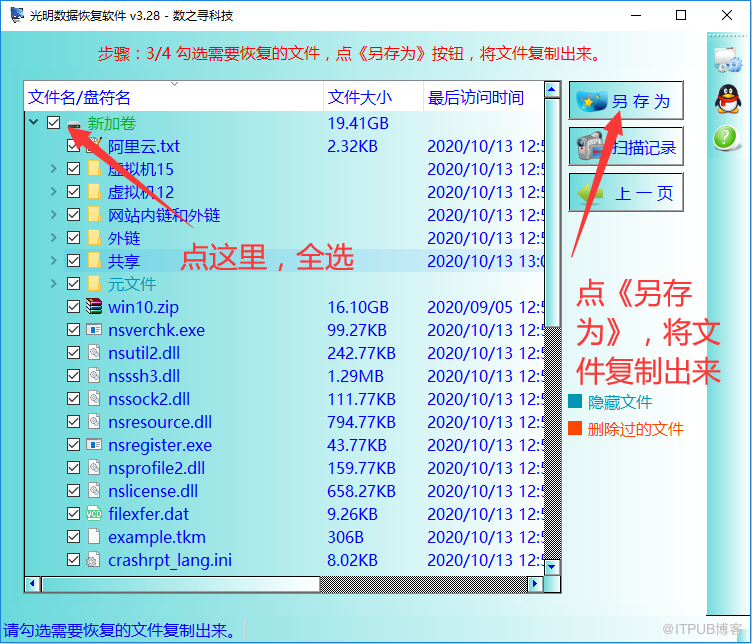Uncheck the 共享 folder checkbox

point(73,260)
